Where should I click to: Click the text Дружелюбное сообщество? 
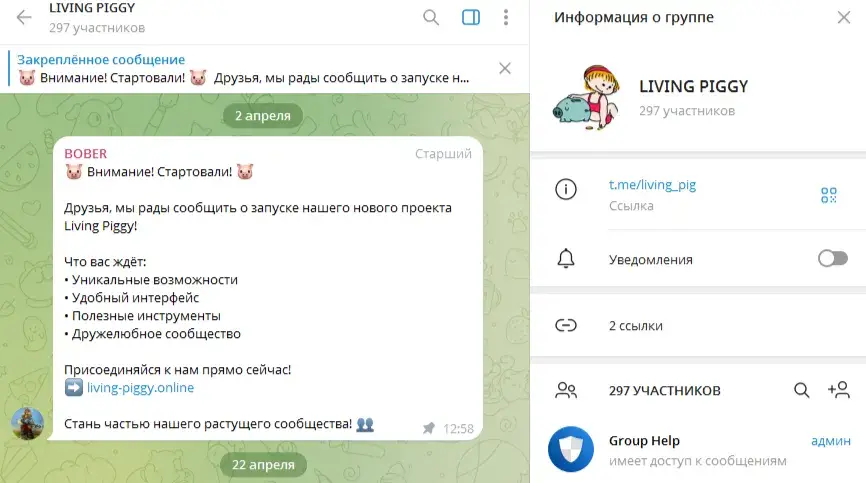click(x=156, y=334)
